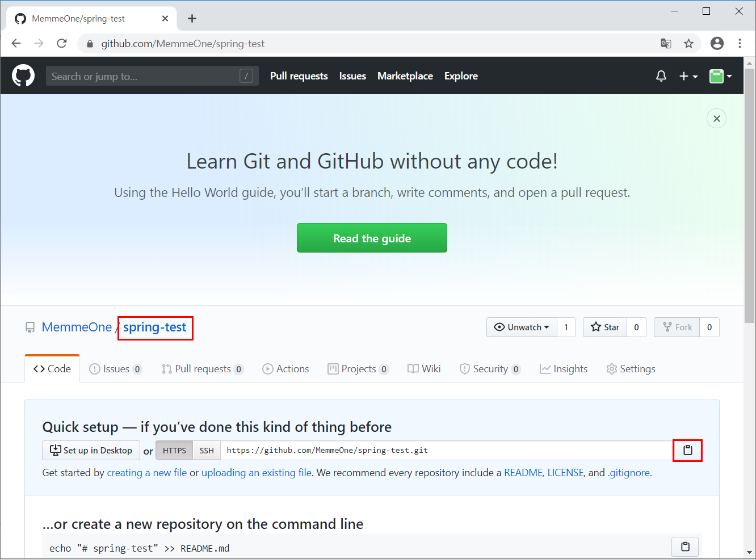Follow the creating a new file link
This screenshot has width=756, height=559.
pyautogui.click(x=147, y=473)
